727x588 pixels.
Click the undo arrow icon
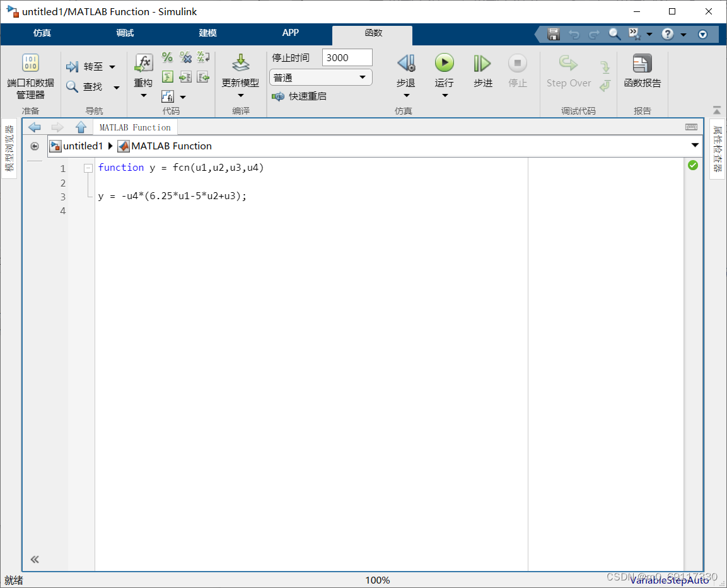pyautogui.click(x=574, y=34)
